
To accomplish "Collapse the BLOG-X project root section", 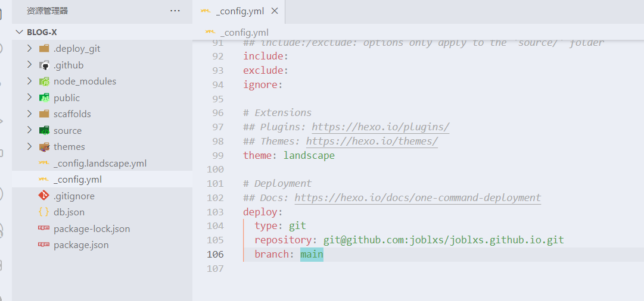I will click(x=18, y=32).
